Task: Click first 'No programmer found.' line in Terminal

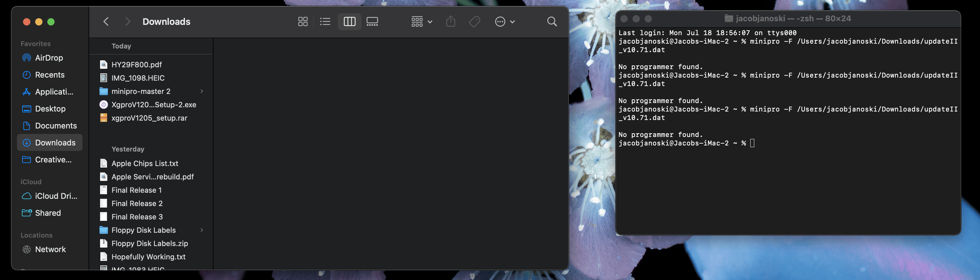Action: [660, 67]
